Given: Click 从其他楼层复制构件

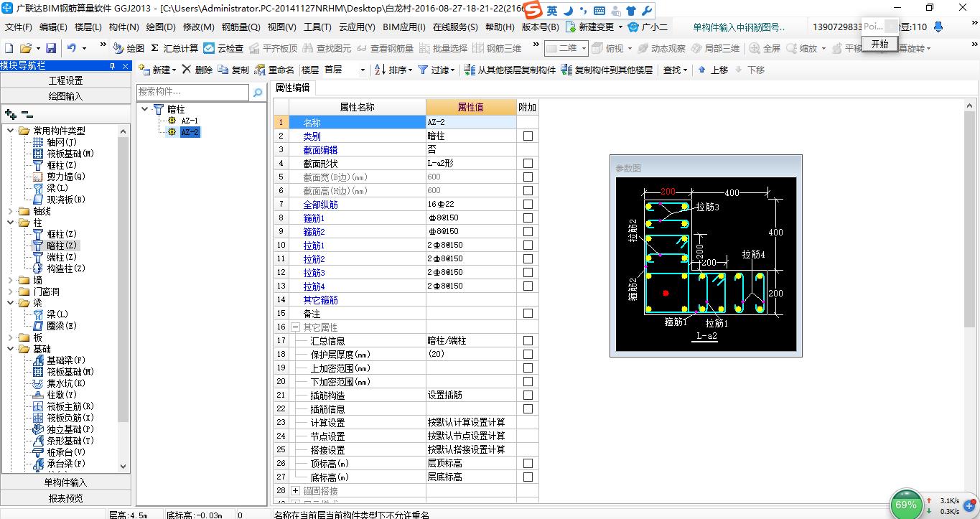Looking at the screenshot, I should click(x=510, y=70).
